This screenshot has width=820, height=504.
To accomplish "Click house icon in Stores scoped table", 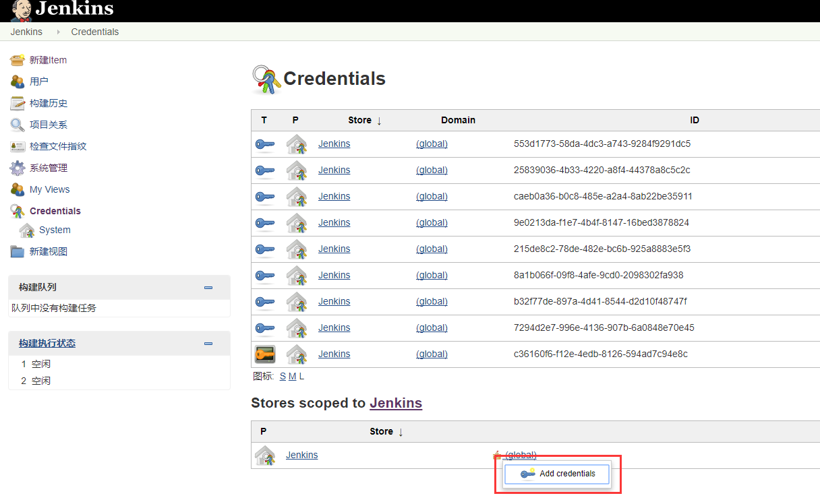I will (265, 455).
